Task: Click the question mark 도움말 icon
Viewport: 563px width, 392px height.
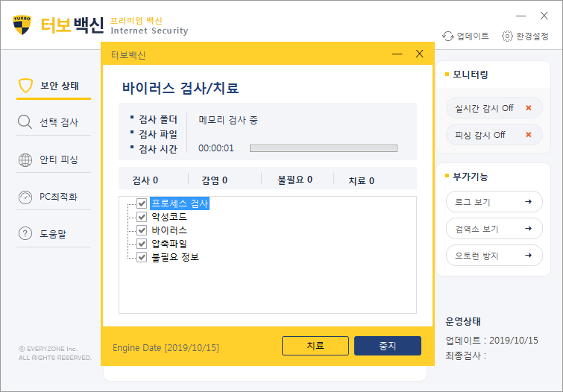Action: click(x=25, y=234)
